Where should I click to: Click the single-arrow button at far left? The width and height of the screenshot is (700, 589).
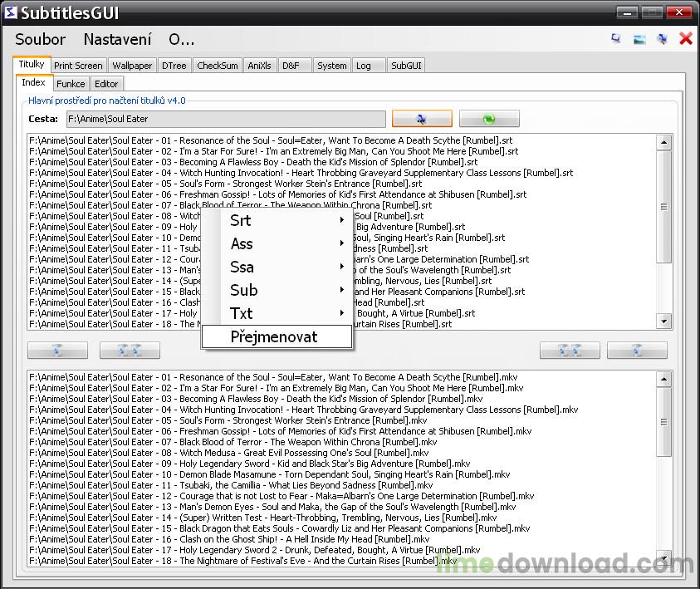[57, 351]
